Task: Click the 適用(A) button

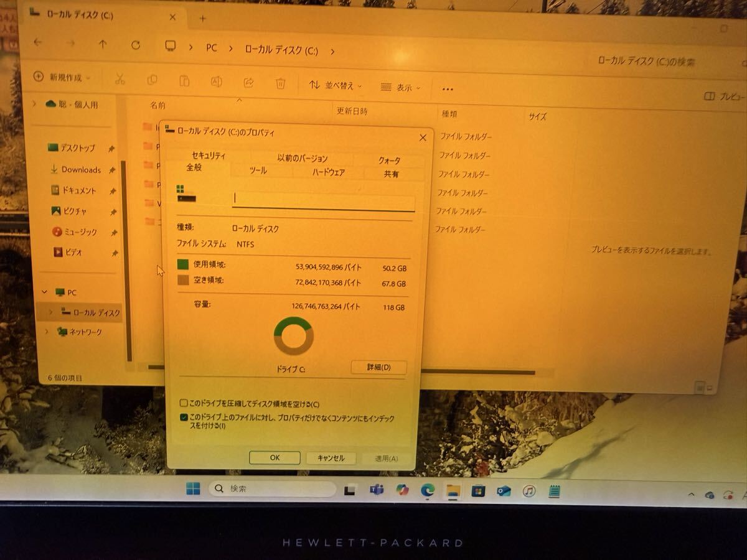Action: pos(386,459)
